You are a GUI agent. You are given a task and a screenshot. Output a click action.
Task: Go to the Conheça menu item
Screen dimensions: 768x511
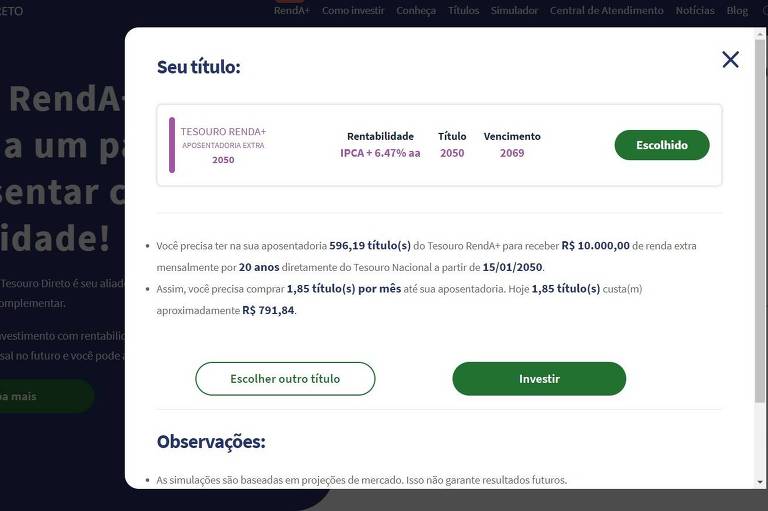pos(416,10)
